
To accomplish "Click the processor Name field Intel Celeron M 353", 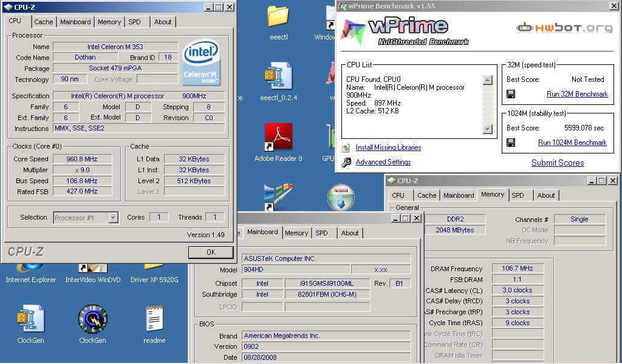I will [x=115, y=47].
